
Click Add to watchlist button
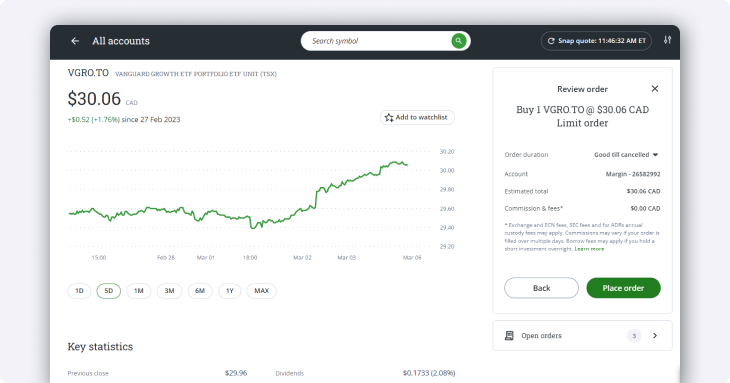(x=417, y=118)
